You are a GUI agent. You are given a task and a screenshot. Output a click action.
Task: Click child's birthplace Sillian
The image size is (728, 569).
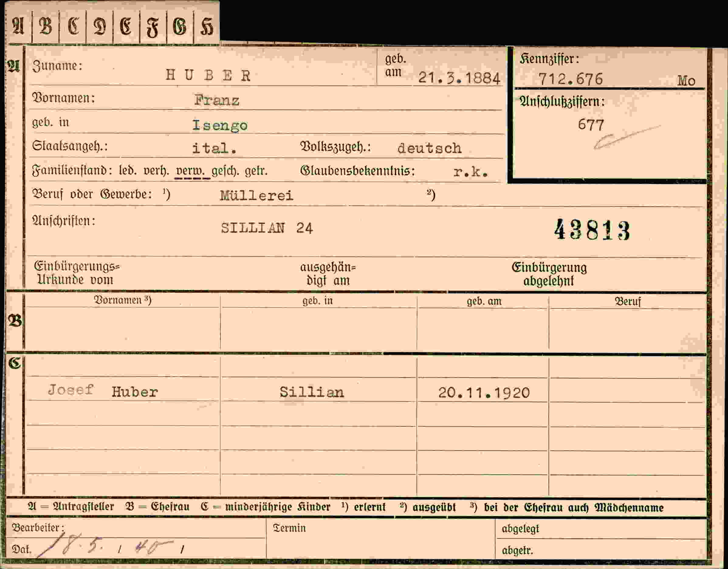312,392
